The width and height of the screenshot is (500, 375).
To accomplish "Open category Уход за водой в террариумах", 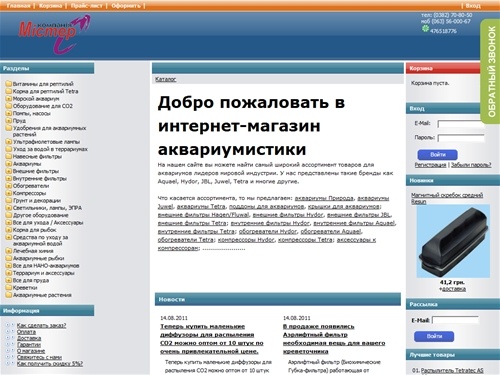I will (x=50, y=149).
